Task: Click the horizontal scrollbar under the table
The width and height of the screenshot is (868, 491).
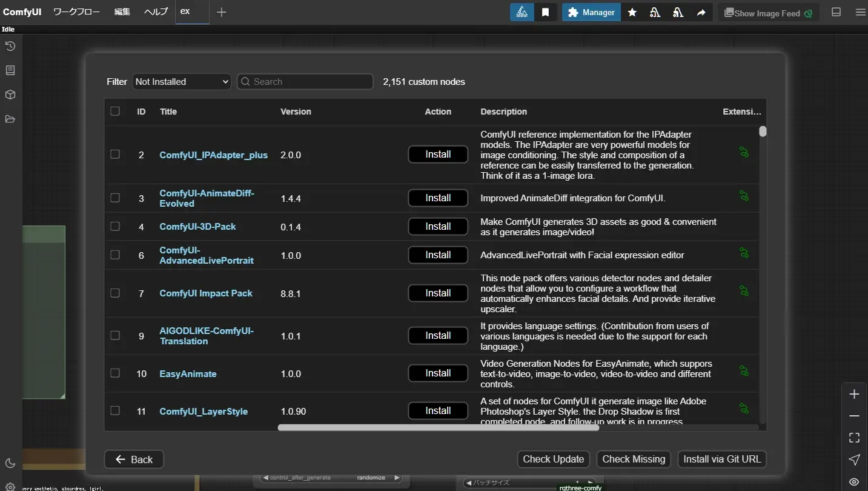Action: pyautogui.click(x=438, y=427)
